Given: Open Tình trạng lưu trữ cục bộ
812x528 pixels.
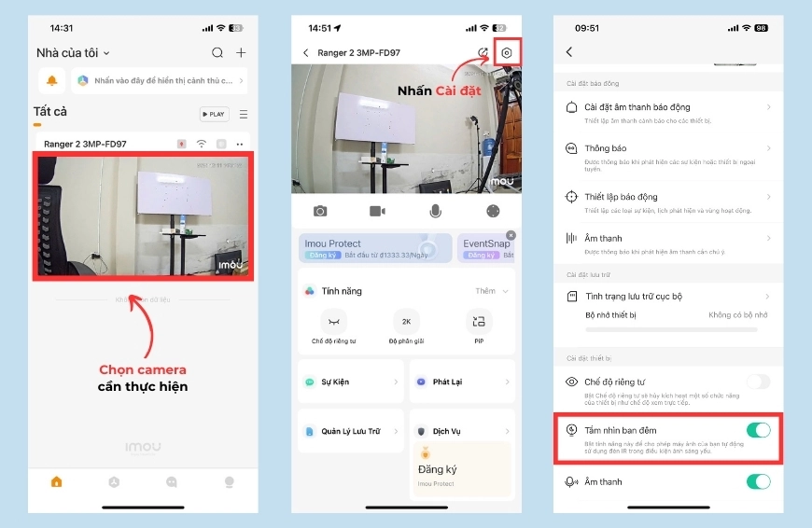Looking at the screenshot, I should coord(668,297).
